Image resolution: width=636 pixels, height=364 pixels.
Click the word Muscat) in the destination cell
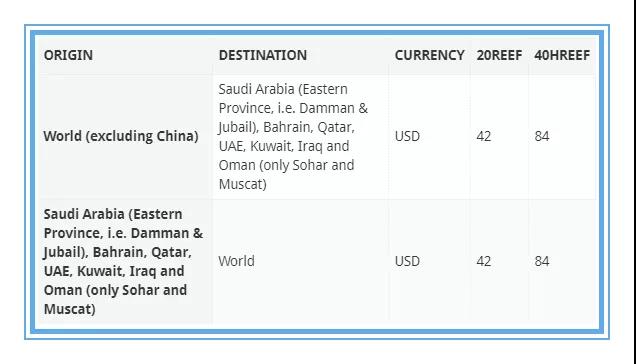[243, 184]
